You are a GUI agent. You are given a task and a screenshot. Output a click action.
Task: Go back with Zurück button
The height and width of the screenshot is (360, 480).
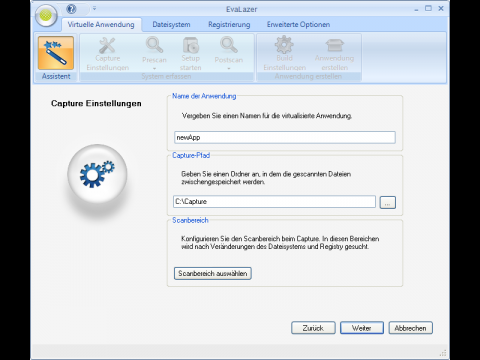tap(313, 328)
